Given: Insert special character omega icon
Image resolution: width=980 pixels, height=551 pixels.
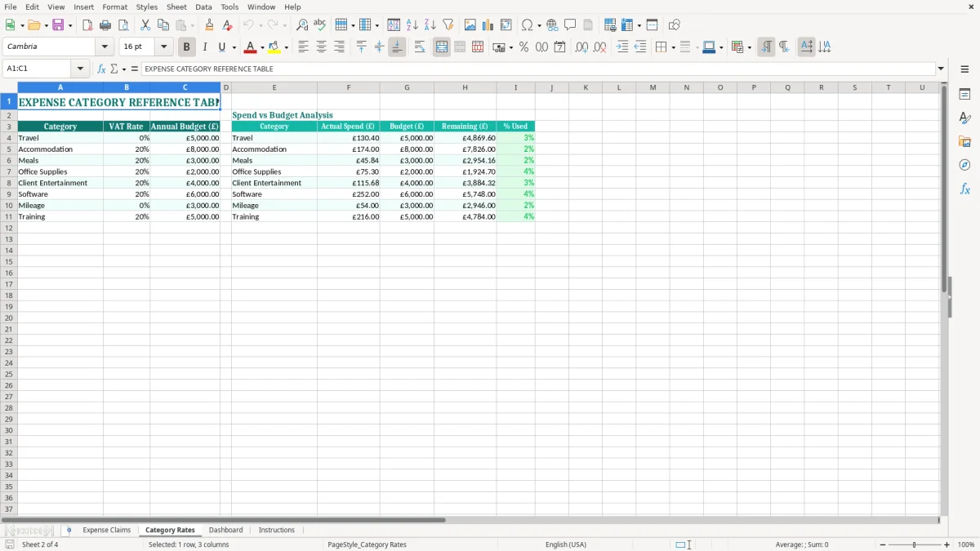Looking at the screenshot, I should (x=527, y=25).
